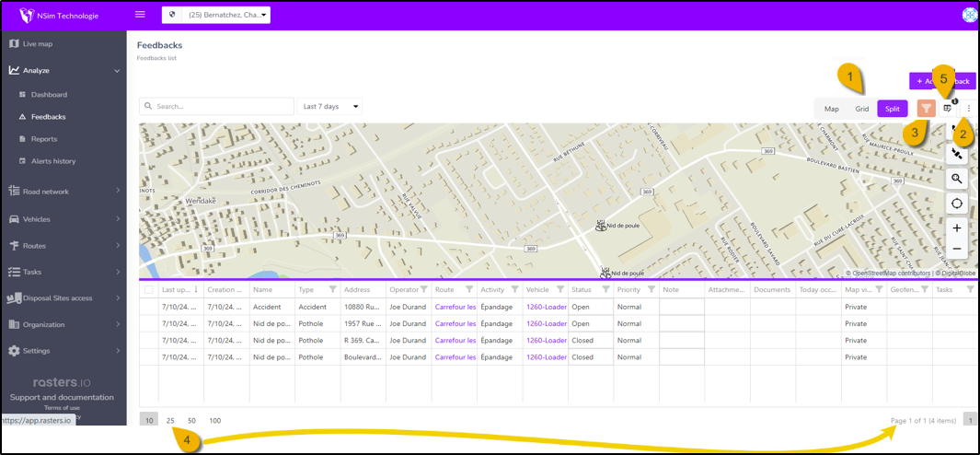980x455 pixels.
Task: Set page size to 25
Action: pos(170,421)
